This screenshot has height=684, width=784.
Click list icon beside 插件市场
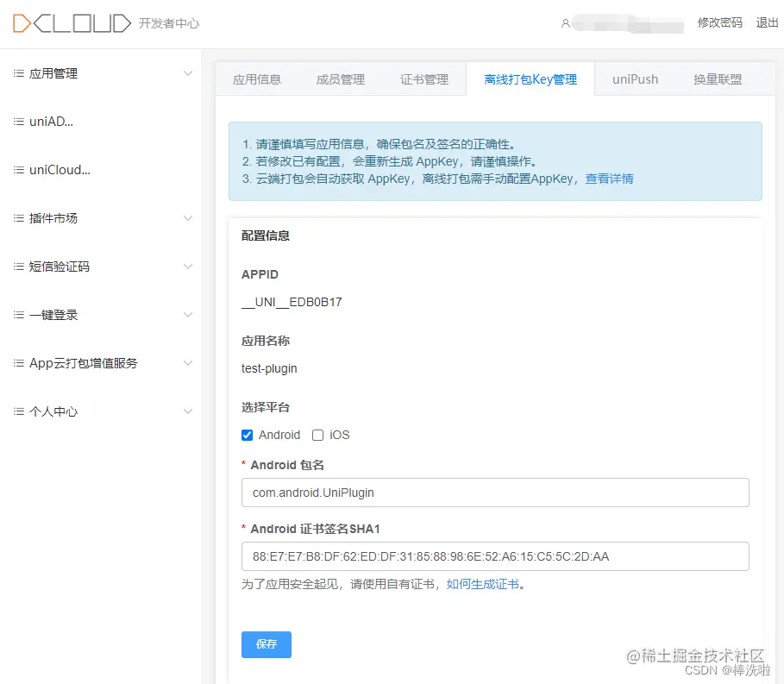18,218
